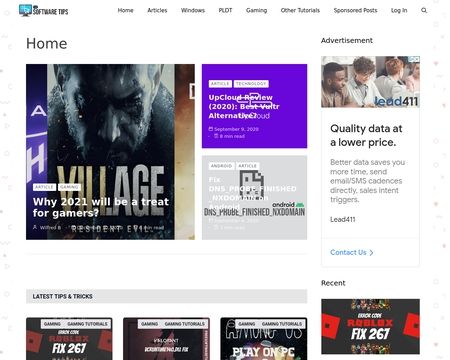Screen dimensions: 450x360
Task: Open the Gaming menu item
Action: pyautogui.click(x=256, y=10)
